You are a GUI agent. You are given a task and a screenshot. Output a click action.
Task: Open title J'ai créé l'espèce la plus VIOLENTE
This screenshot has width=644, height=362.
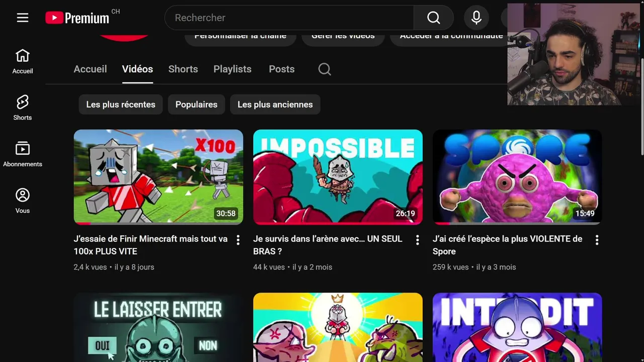click(508, 245)
